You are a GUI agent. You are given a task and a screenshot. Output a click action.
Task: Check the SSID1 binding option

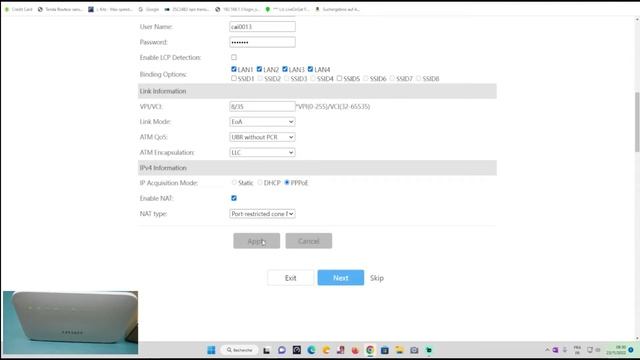(x=234, y=78)
